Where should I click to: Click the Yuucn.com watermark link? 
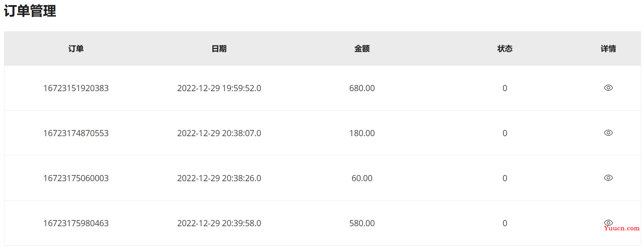[x=622, y=228]
